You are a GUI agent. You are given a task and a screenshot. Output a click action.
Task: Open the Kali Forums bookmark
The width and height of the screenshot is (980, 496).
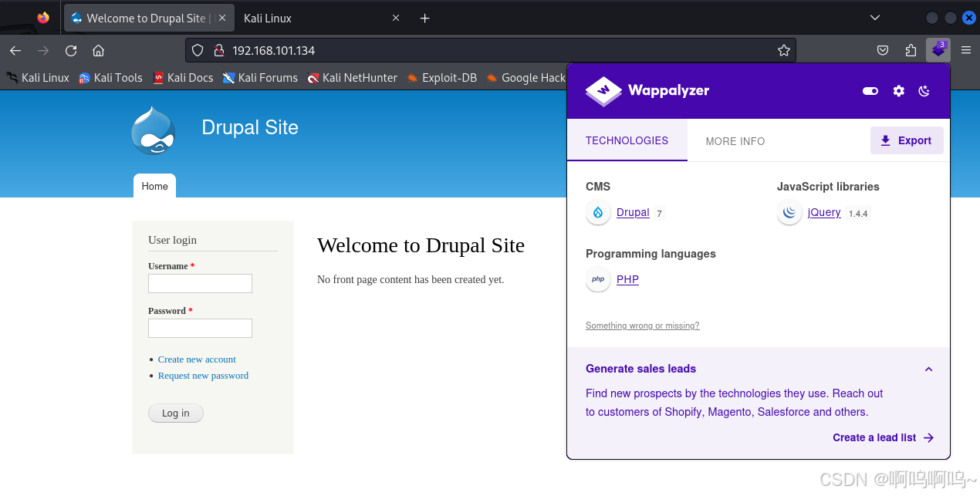click(260, 77)
